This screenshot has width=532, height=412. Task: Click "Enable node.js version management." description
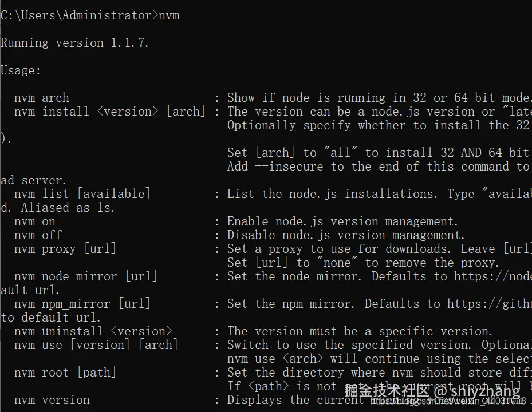[342, 221]
